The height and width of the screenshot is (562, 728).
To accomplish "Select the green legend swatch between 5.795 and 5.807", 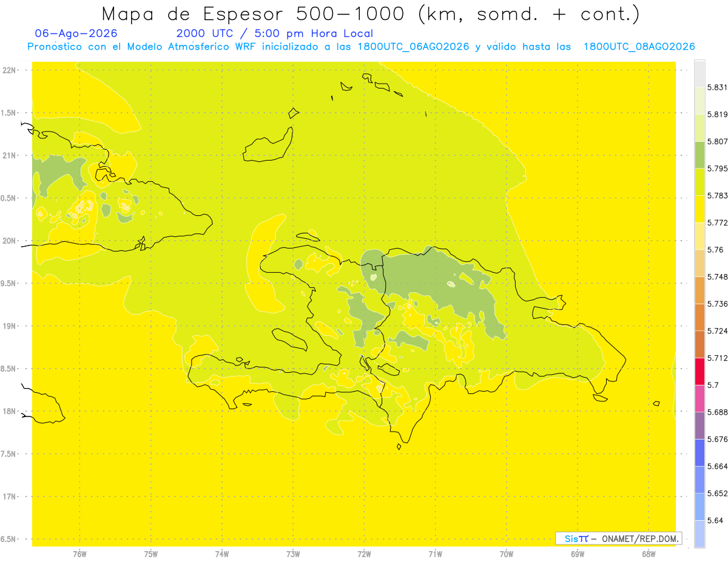I will [x=699, y=155].
